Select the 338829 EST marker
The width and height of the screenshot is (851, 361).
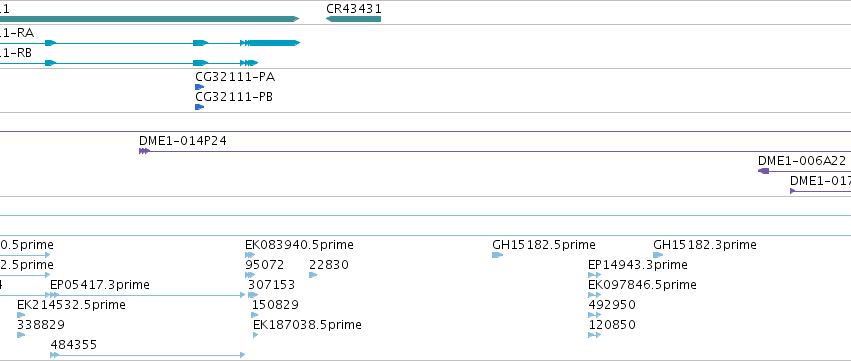pos(21,335)
